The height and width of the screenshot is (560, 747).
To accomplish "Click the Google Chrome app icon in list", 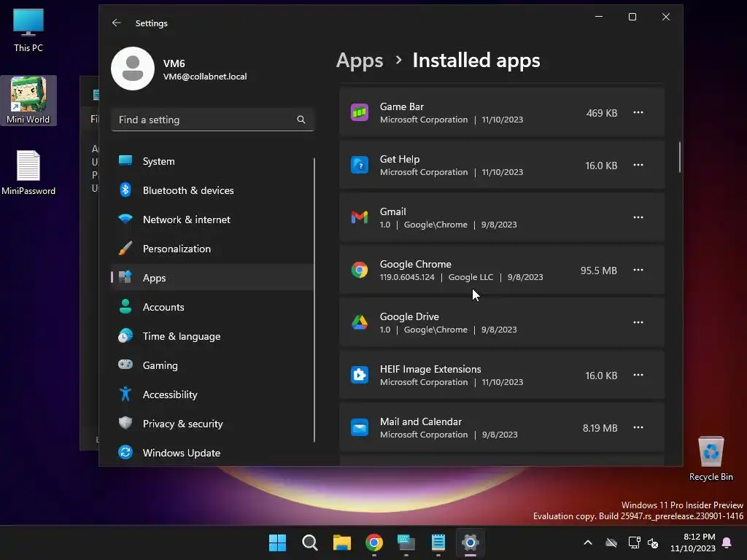I will [360, 270].
